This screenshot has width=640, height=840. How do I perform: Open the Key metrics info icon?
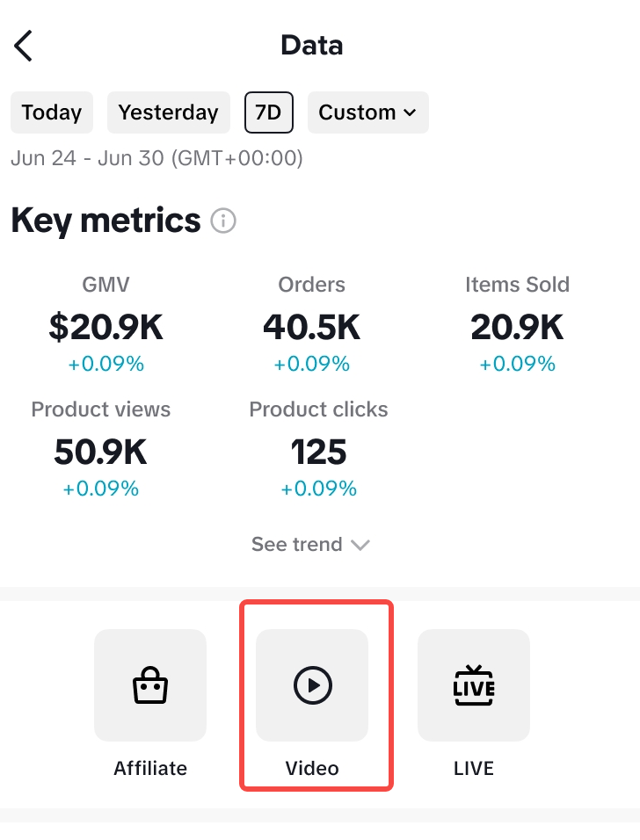[x=223, y=221]
